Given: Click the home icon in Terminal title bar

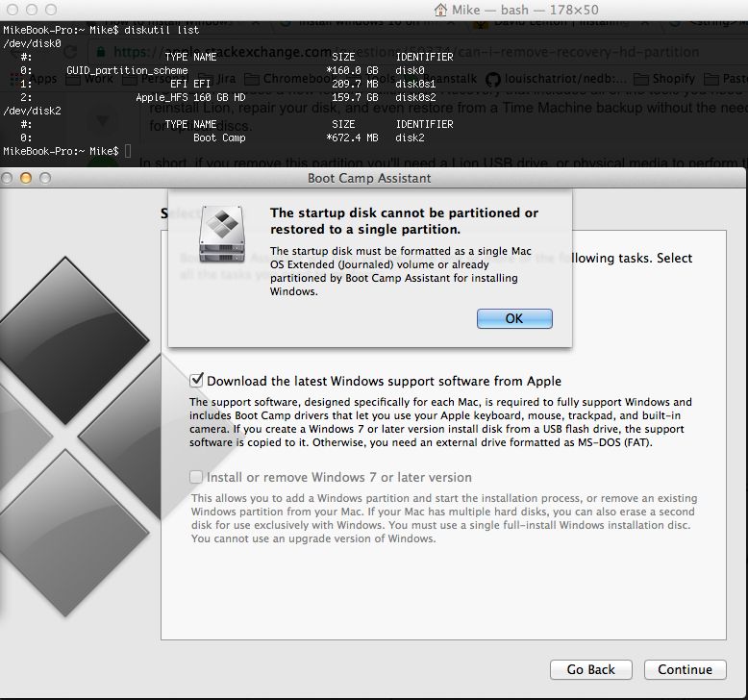Looking at the screenshot, I should click(x=440, y=10).
